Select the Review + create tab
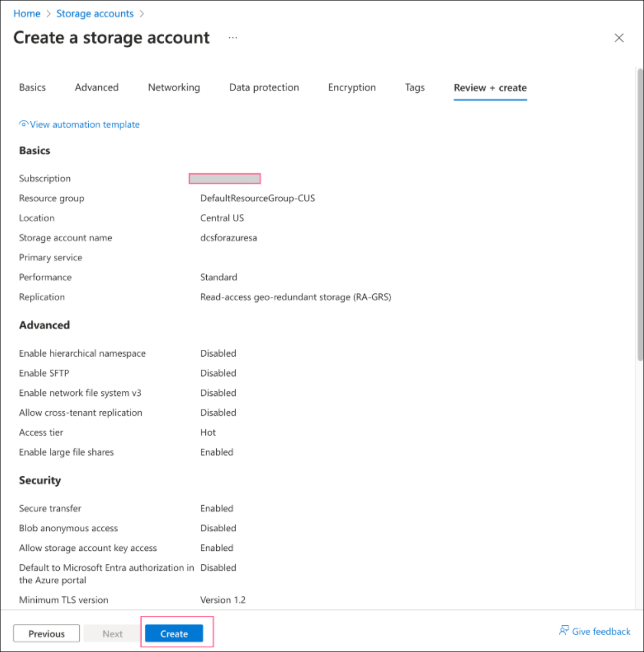Viewport: 644px width, 652px height. tap(490, 88)
